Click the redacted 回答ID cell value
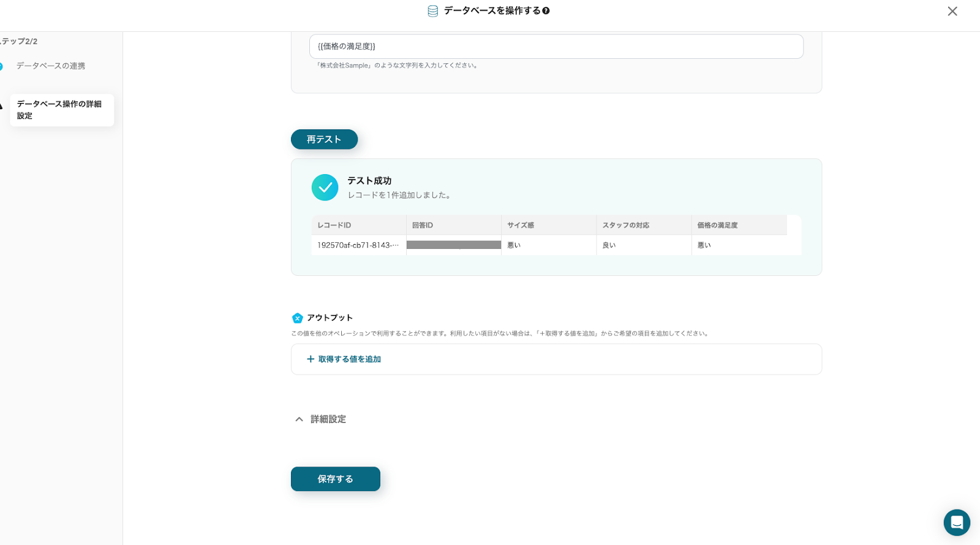The width and height of the screenshot is (980, 545). (x=453, y=245)
